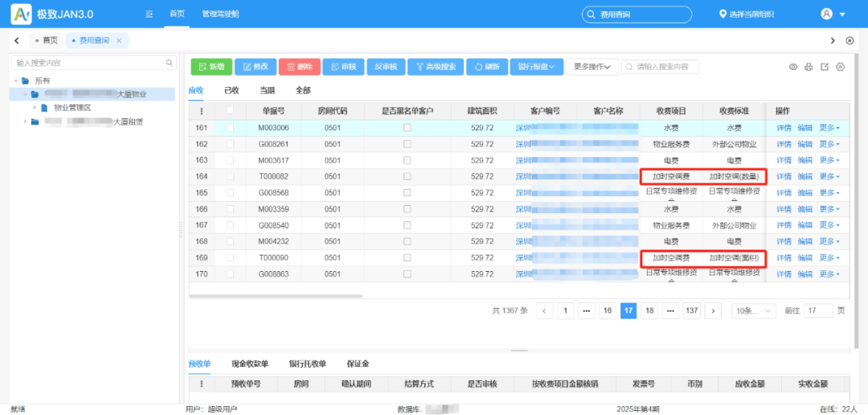Click the table horizontal scrollbar
The width and height of the screenshot is (868, 415).
[276, 297]
